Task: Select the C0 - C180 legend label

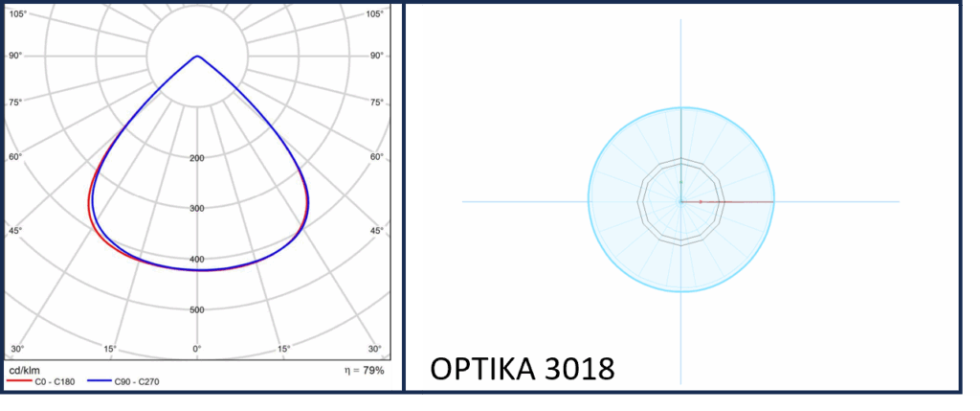Action: pyautogui.click(x=56, y=381)
